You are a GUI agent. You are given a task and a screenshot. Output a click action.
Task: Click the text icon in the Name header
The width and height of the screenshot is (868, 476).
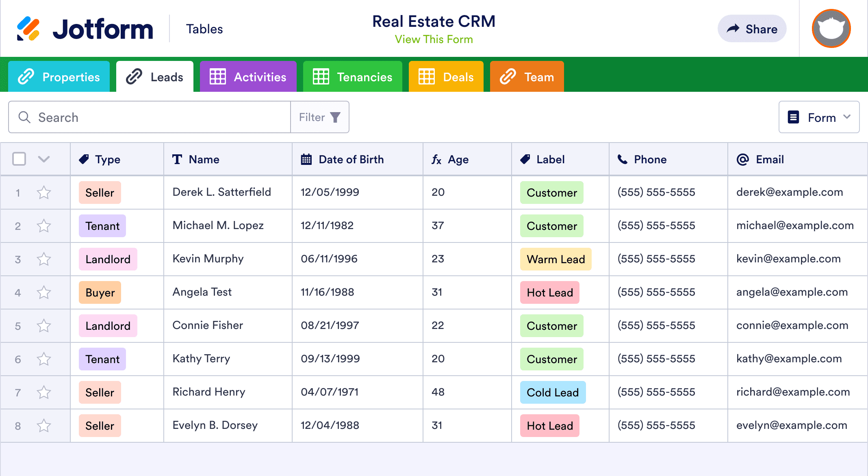point(177,159)
